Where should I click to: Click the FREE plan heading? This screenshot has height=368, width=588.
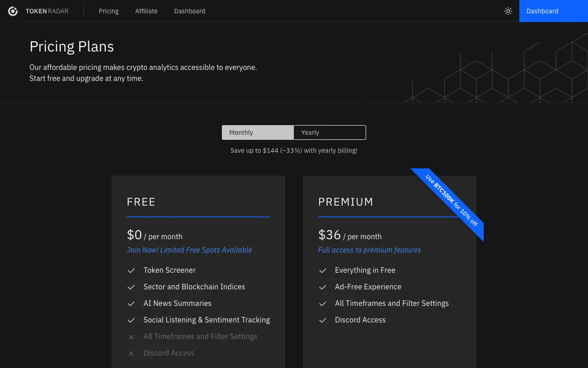point(141,202)
